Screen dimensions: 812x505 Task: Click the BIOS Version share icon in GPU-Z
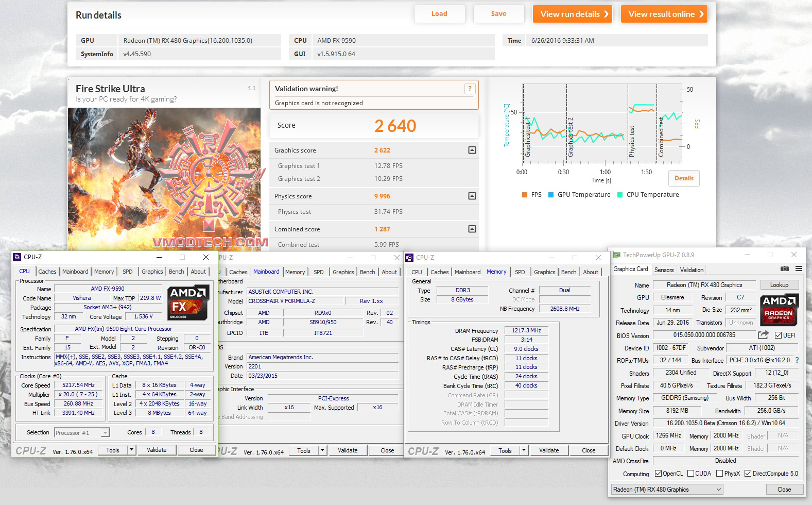click(763, 335)
